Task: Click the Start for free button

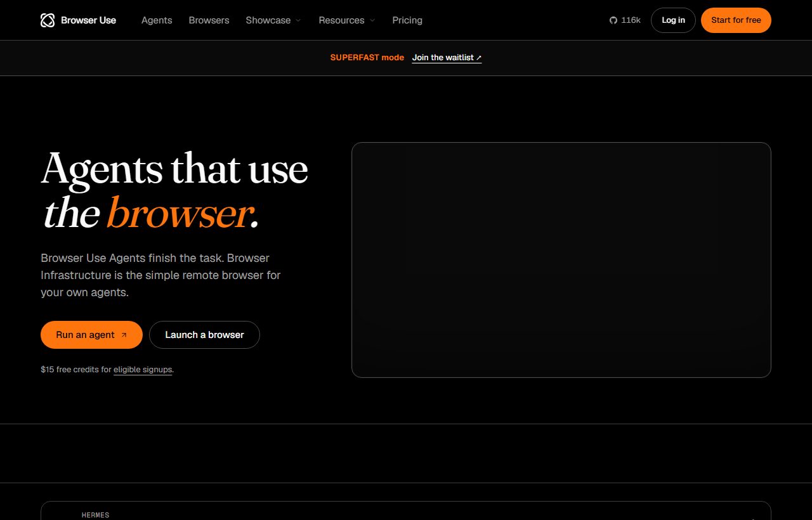Action: click(x=736, y=20)
